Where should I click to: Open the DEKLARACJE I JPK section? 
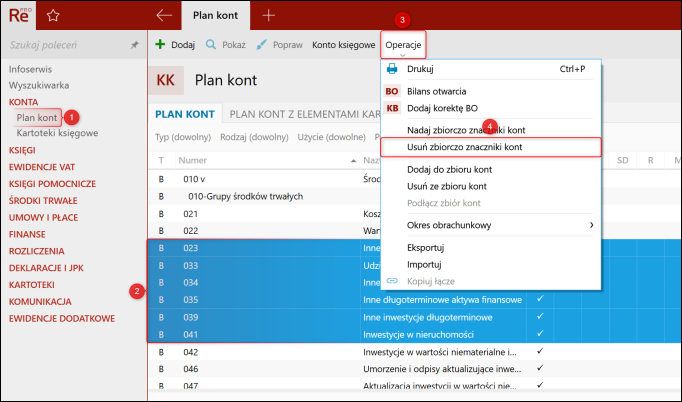(46, 268)
